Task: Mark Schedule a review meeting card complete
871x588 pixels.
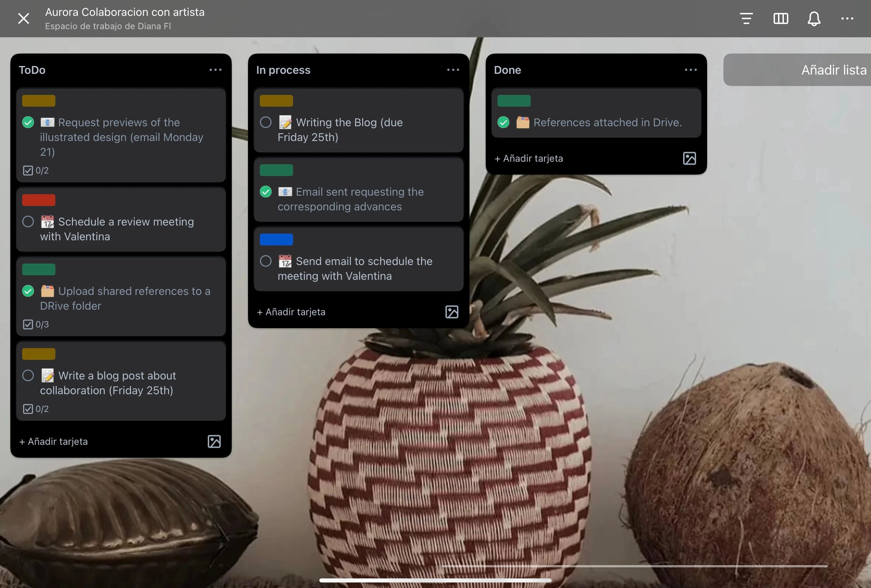Action: [x=28, y=221]
